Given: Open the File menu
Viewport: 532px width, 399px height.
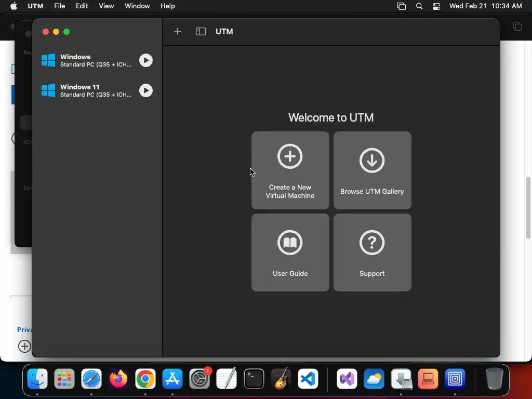Looking at the screenshot, I should [59, 6].
